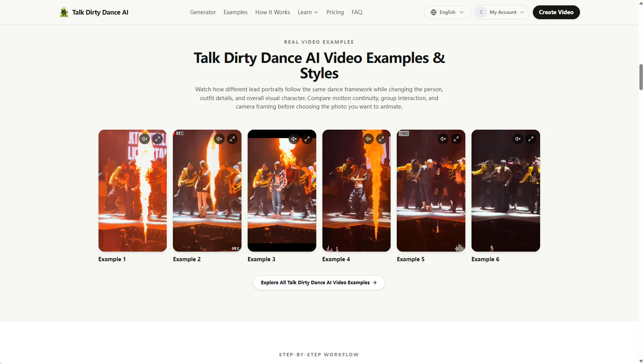The image size is (644, 364).
Task: Click the arrow in Explore All button
Action: (x=375, y=283)
